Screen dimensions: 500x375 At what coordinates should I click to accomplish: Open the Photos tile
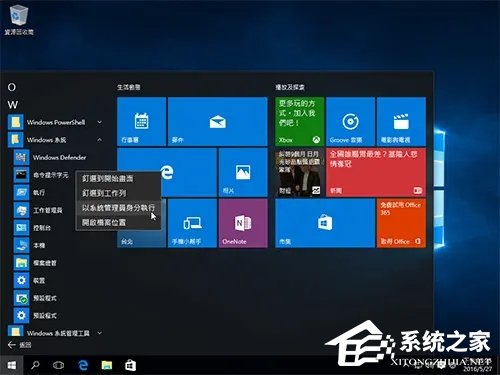[243, 172]
